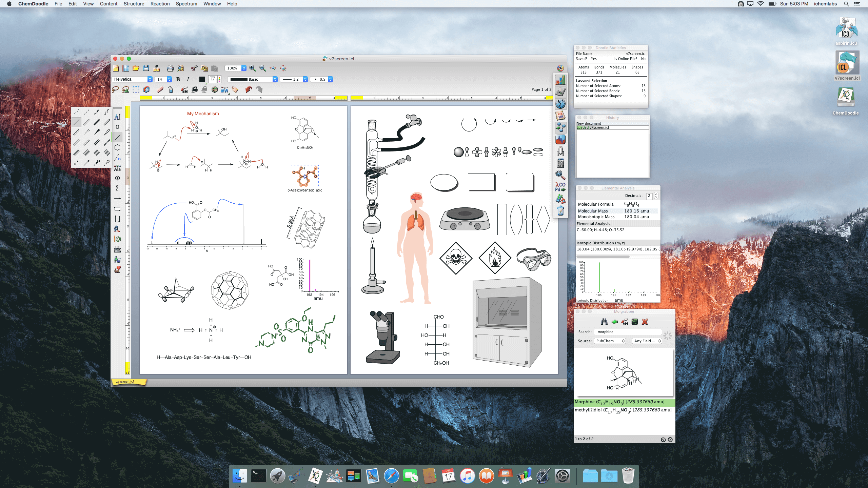Select the Lasso selection tool

[116, 90]
